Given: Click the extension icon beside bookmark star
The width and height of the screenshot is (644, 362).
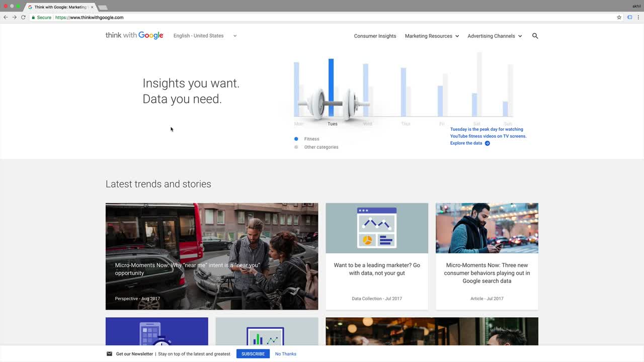Looking at the screenshot, I should (629, 17).
